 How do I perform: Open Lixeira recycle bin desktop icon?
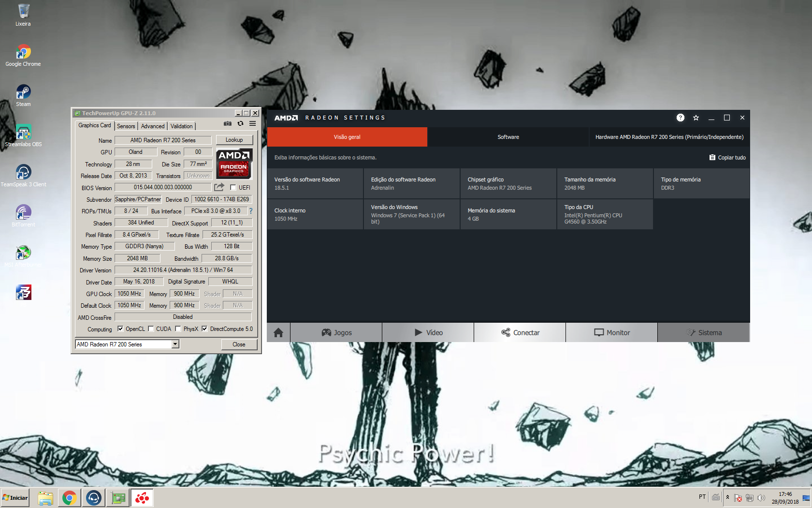tap(23, 15)
